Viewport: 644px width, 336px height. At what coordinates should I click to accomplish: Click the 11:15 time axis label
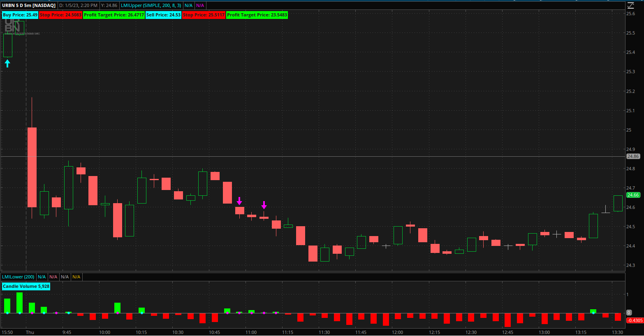tap(288, 332)
